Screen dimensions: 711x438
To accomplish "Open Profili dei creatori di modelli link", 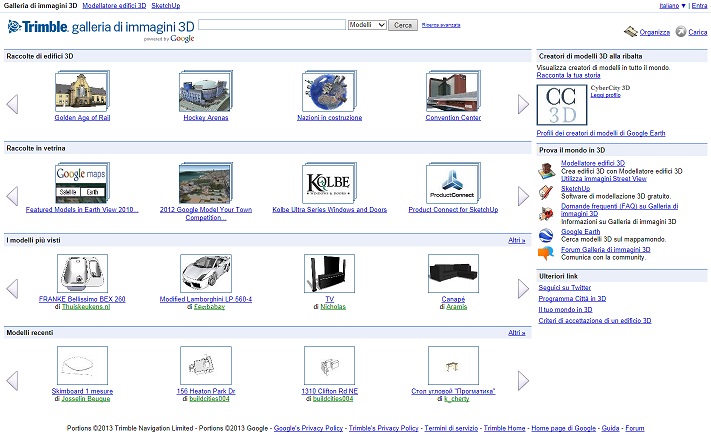I will pos(601,133).
